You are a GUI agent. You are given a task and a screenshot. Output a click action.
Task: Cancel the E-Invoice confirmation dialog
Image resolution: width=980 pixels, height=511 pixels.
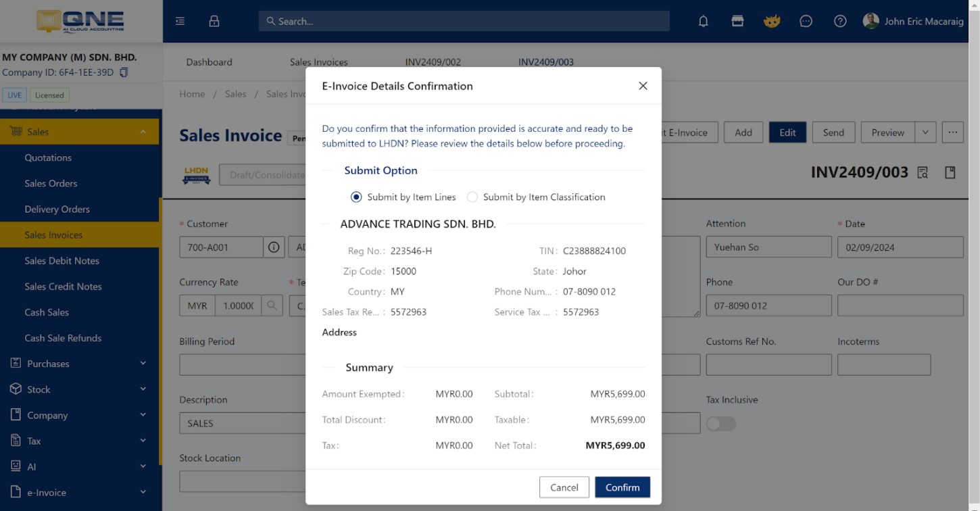click(564, 487)
